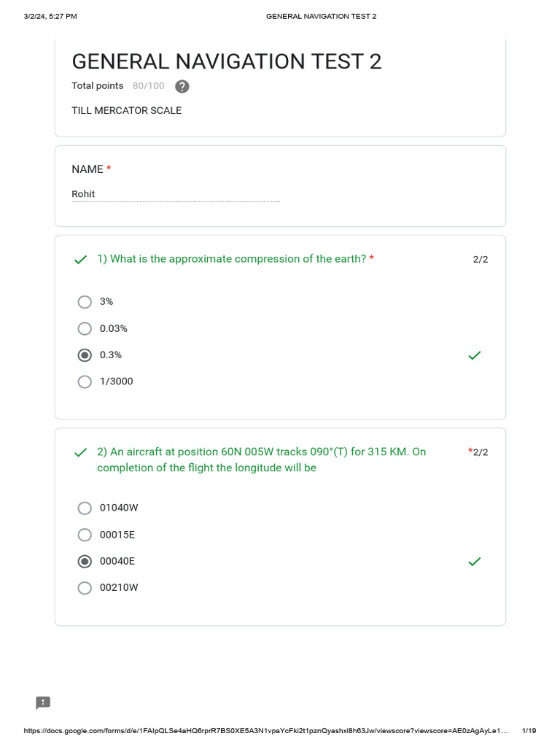Select the 00040E radio option

click(85, 561)
